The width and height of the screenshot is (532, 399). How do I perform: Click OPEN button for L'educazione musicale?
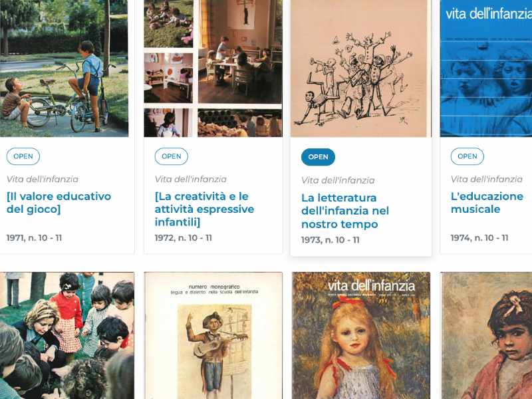tap(467, 156)
